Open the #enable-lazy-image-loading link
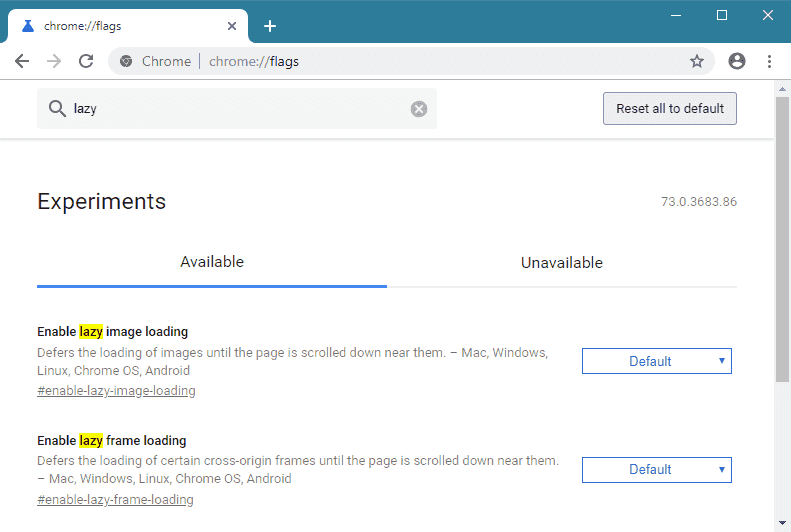791x532 pixels. 116,391
